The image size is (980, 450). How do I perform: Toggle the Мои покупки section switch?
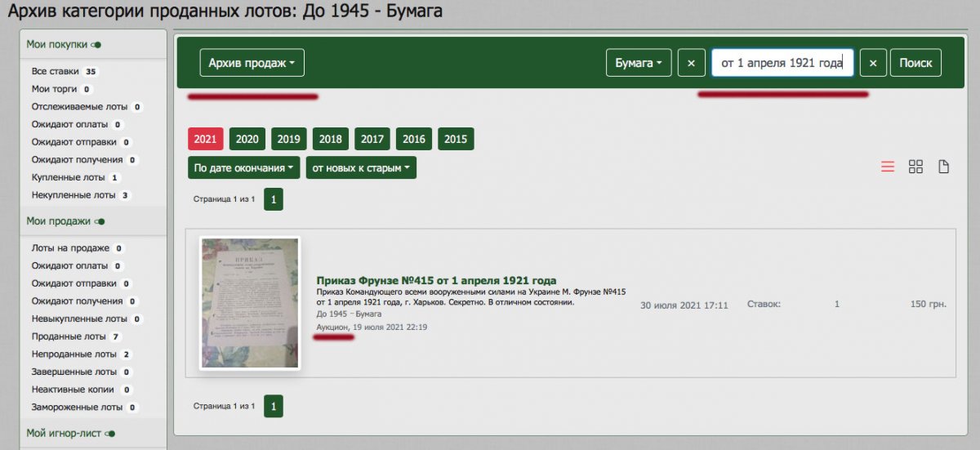pyautogui.click(x=96, y=45)
